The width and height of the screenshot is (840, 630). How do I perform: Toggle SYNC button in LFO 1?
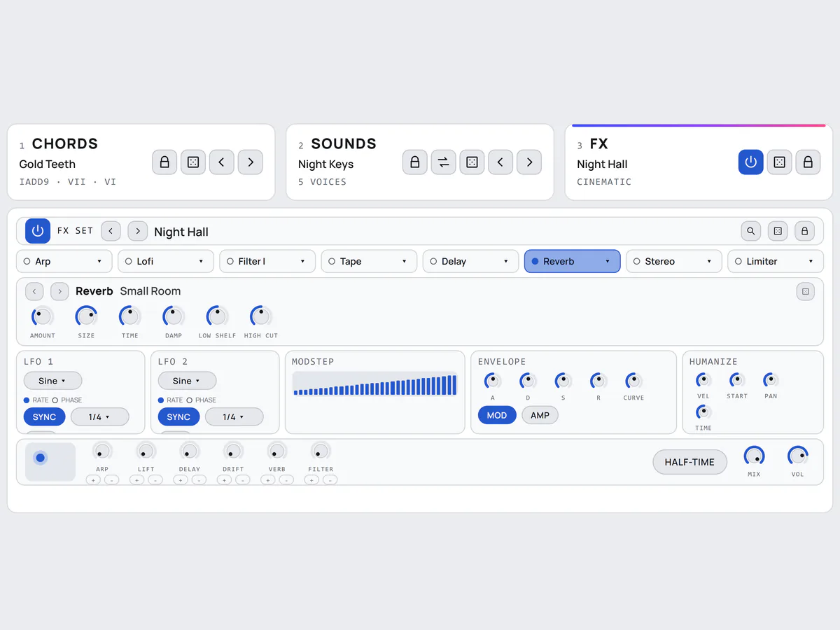44,416
